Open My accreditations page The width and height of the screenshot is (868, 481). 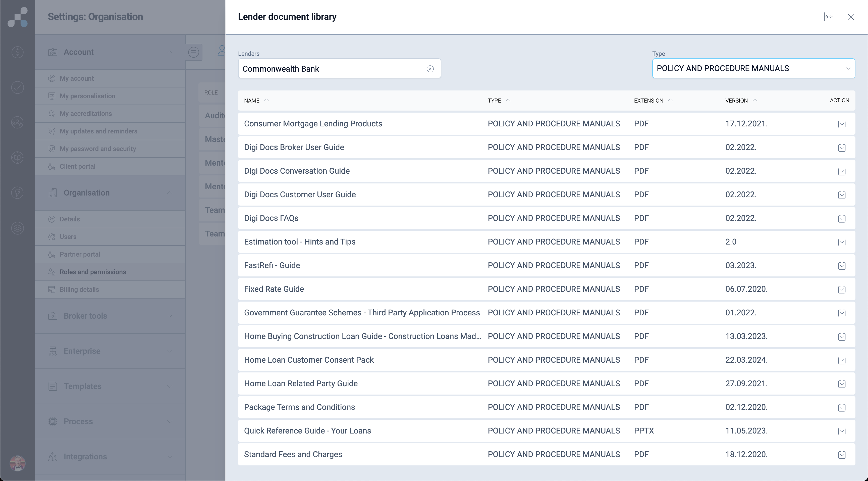[110, 114]
